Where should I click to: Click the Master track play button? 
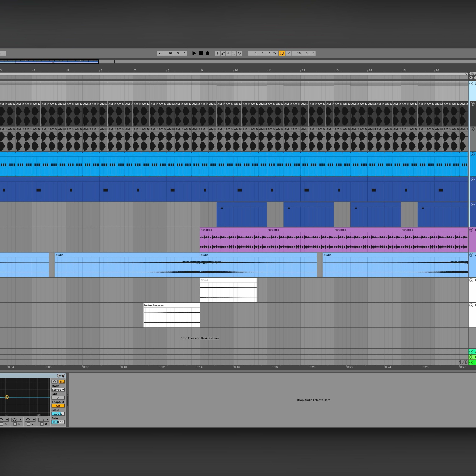pos(471,362)
